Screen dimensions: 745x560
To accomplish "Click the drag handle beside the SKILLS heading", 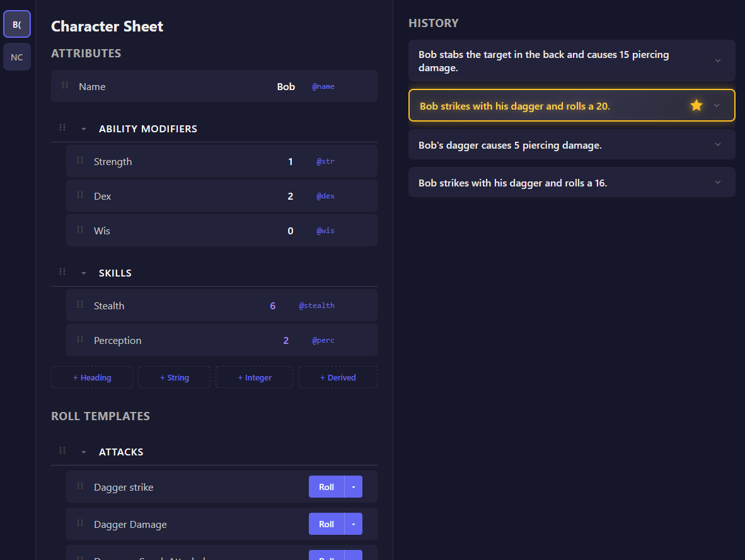I will (x=62, y=272).
